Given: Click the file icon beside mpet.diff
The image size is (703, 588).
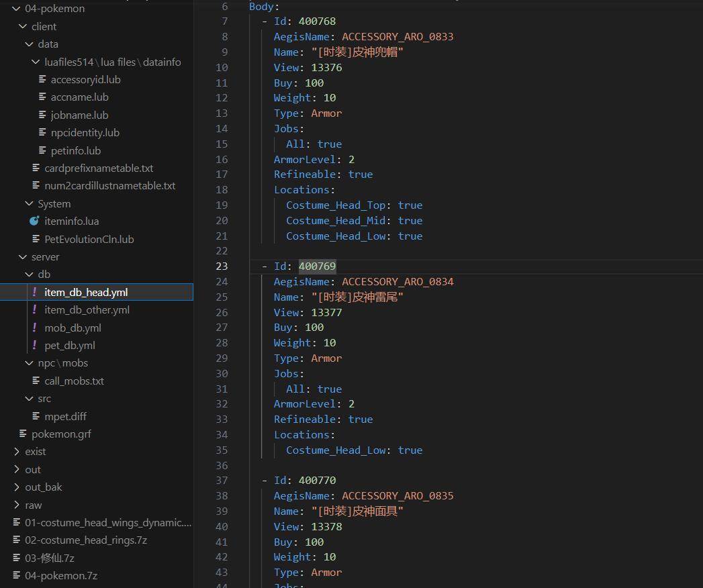Looking at the screenshot, I should pos(36,416).
